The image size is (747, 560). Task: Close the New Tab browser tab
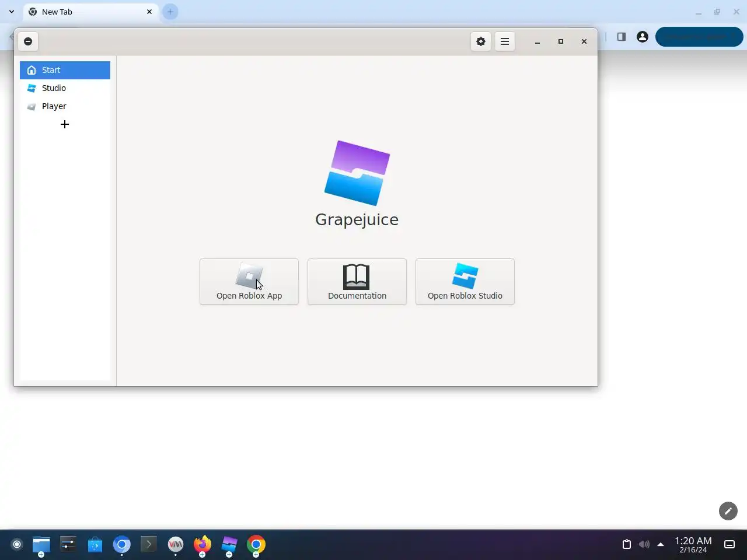[x=149, y=12]
